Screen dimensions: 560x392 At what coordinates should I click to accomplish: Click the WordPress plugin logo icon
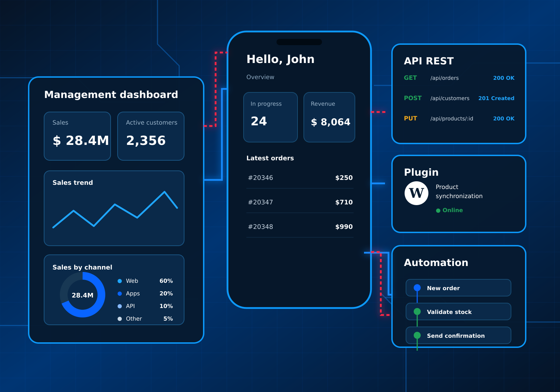(416, 193)
